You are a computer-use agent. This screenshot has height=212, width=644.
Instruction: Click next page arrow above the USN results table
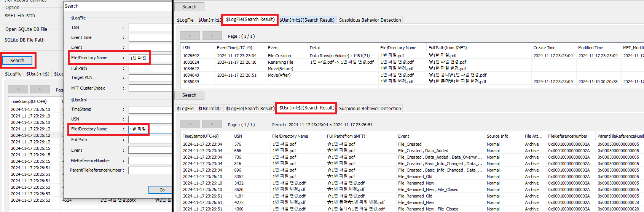pyautogui.click(x=212, y=124)
